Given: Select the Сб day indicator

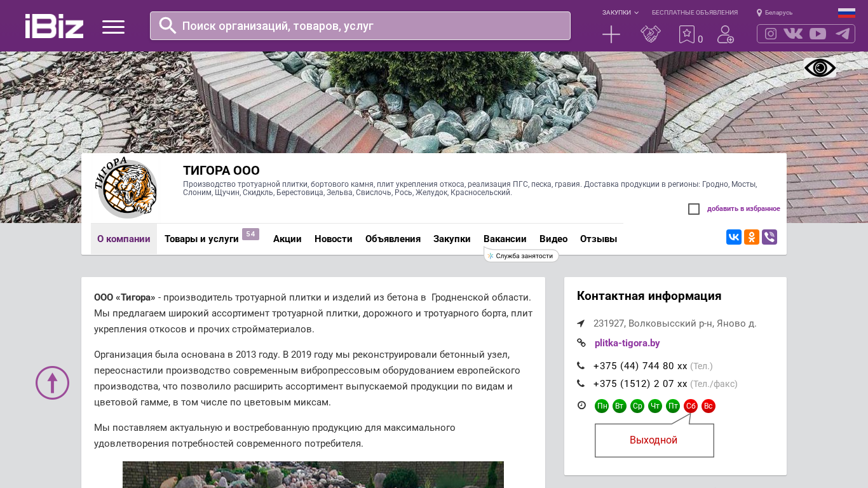Looking at the screenshot, I should tap(691, 406).
